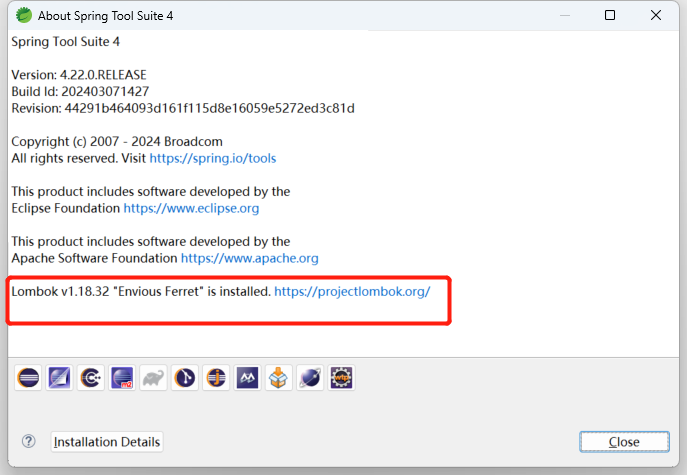Viewport: 687px width, 475px height.
Task: Click the Build Id: 202403071427 text
Action: click(x=80, y=92)
